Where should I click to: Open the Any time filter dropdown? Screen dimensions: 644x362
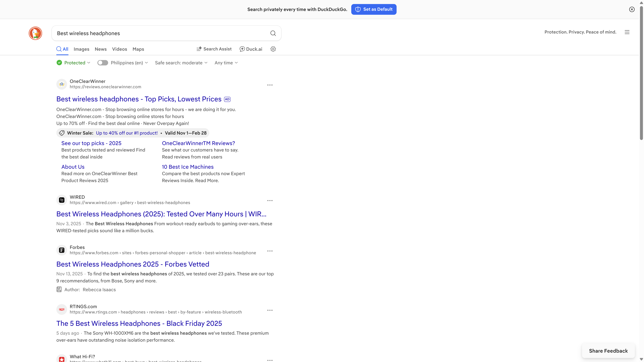pos(226,63)
